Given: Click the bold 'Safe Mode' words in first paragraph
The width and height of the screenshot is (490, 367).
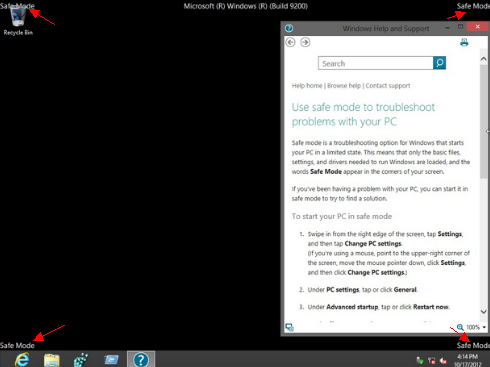Looking at the screenshot, I should tap(326, 172).
